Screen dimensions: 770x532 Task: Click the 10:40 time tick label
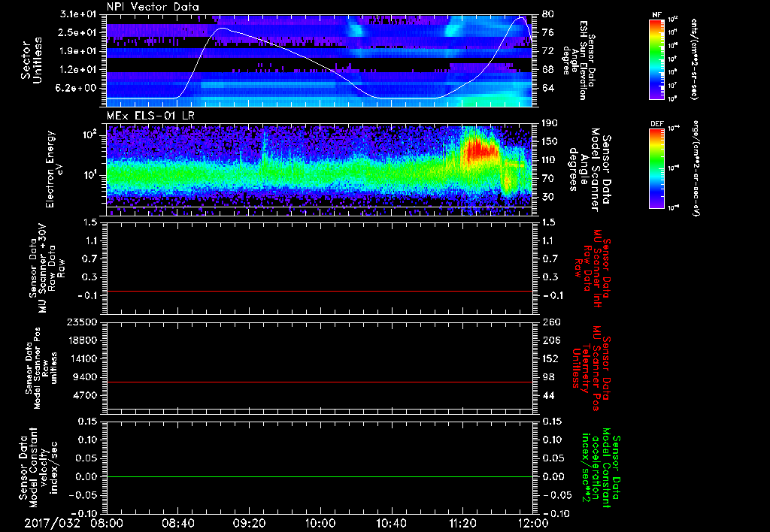point(391,524)
